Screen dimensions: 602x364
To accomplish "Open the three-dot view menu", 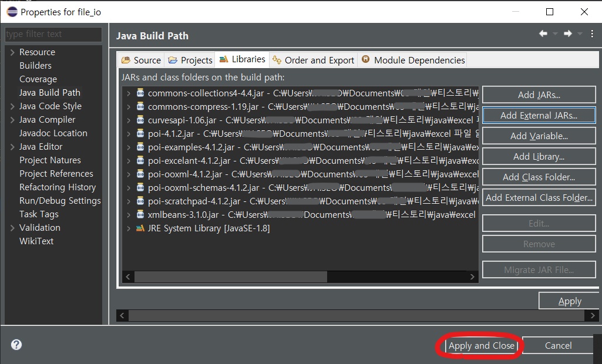I will tap(593, 34).
